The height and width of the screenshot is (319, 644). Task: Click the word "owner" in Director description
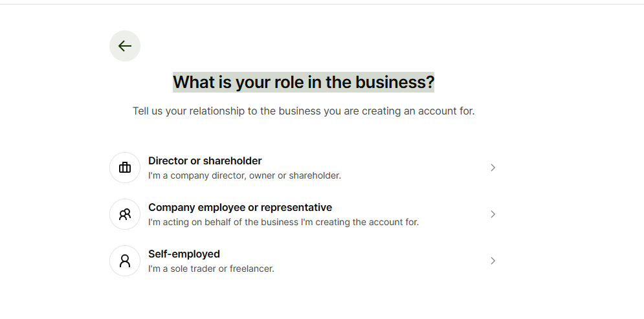260,175
